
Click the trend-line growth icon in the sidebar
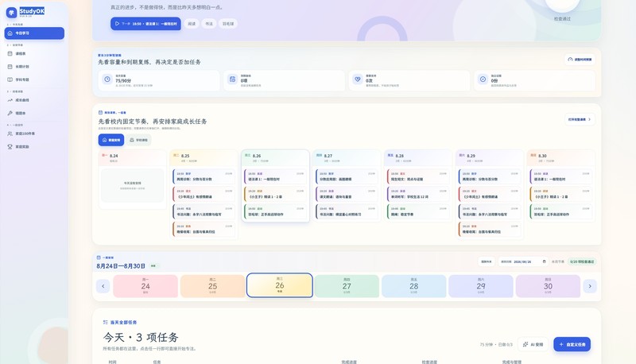(10, 100)
